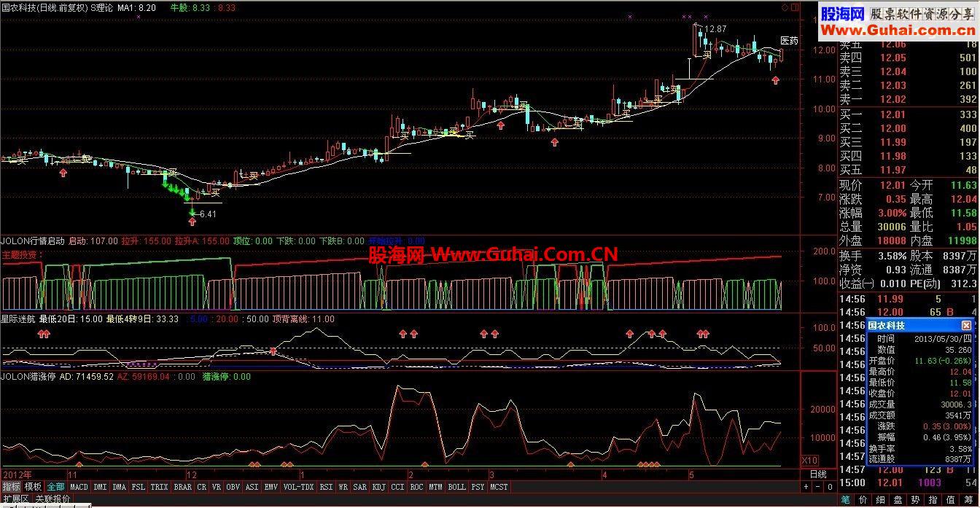Switch to the EMV indicator

point(271,486)
